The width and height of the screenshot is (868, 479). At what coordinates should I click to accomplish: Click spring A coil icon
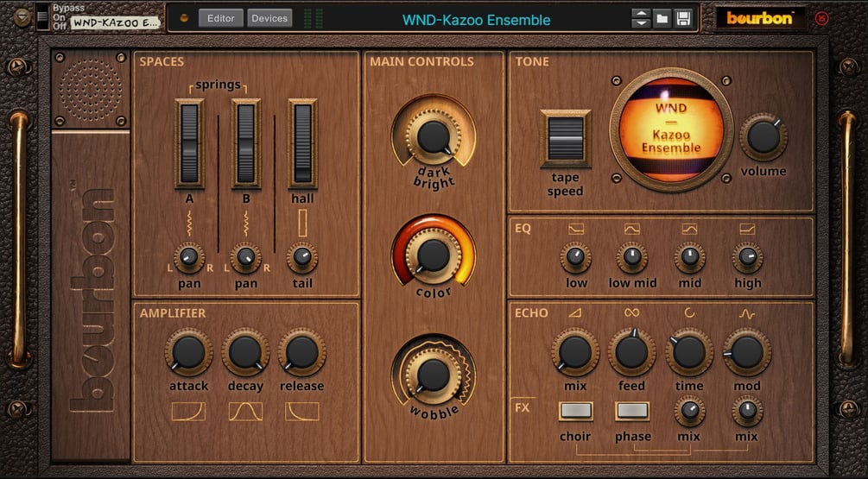tap(189, 223)
